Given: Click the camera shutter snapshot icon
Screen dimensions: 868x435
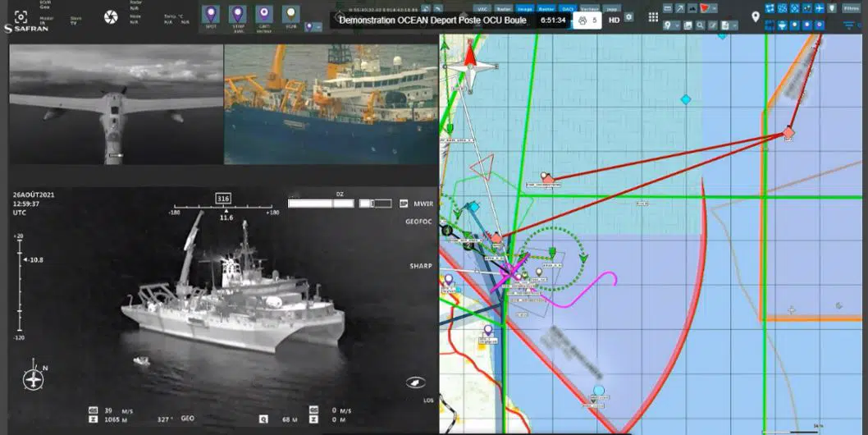Looking at the screenshot, I should [x=112, y=16].
